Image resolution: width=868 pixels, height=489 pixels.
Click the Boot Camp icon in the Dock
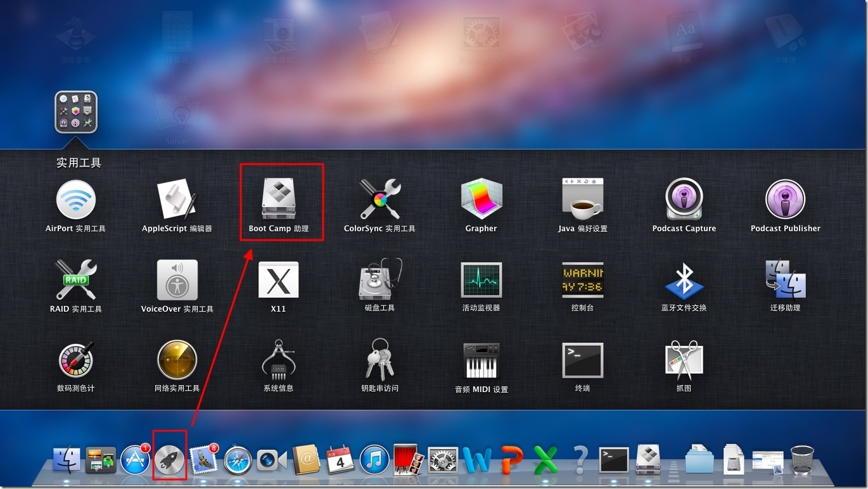(648, 459)
